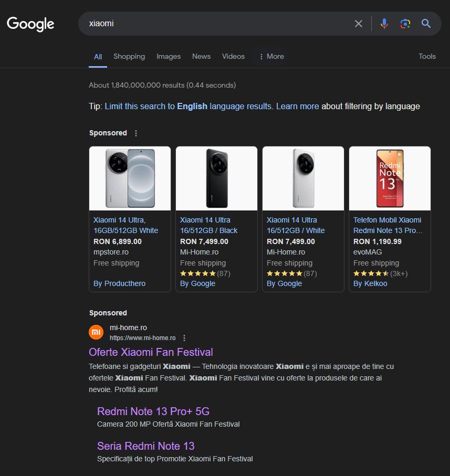Viewport: 450px width, 476px height.
Task: Click Camera 200 MP Ofertă description text
Action: tap(169, 424)
